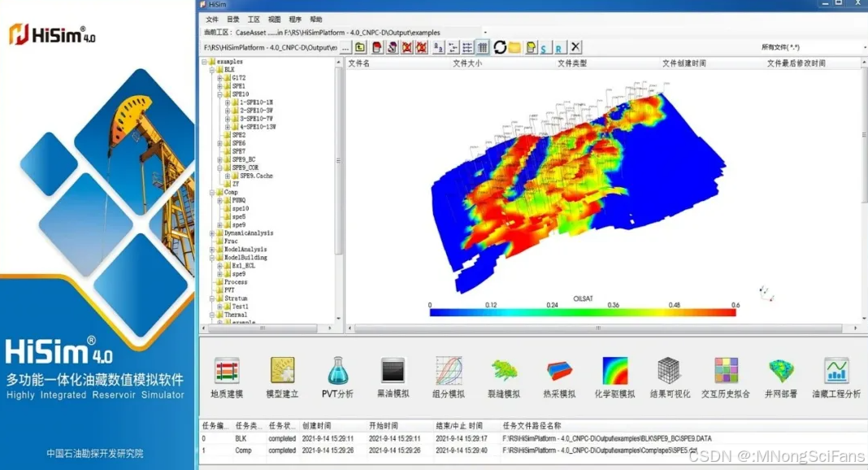Sort by the 文件类型 column header

pos(572,63)
